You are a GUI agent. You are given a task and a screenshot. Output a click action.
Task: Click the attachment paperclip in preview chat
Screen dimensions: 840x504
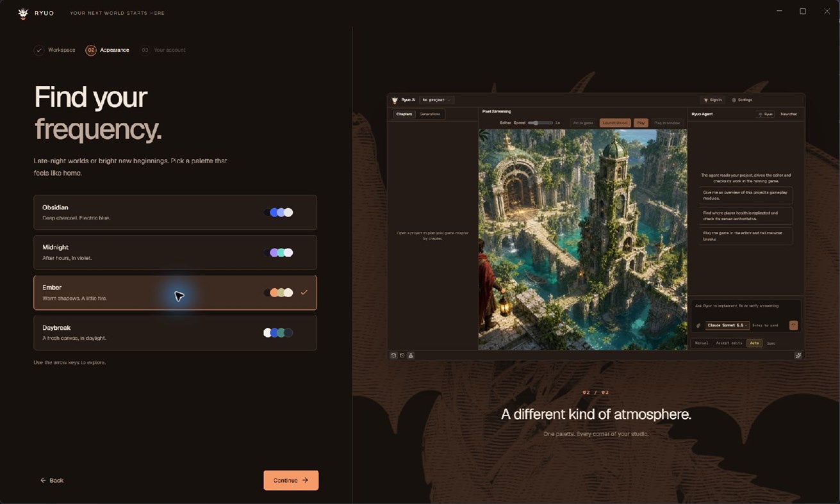click(698, 325)
